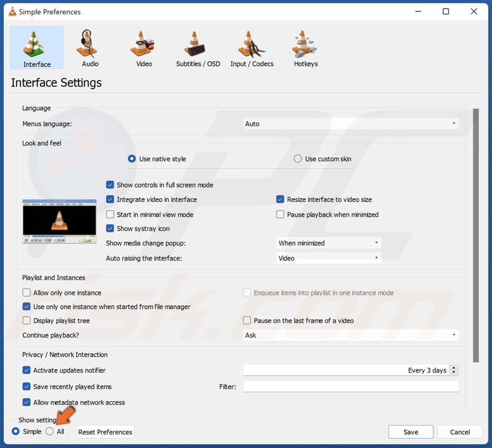Screen dimensions: 492x448
Task: Save the preferences
Action: point(411,432)
